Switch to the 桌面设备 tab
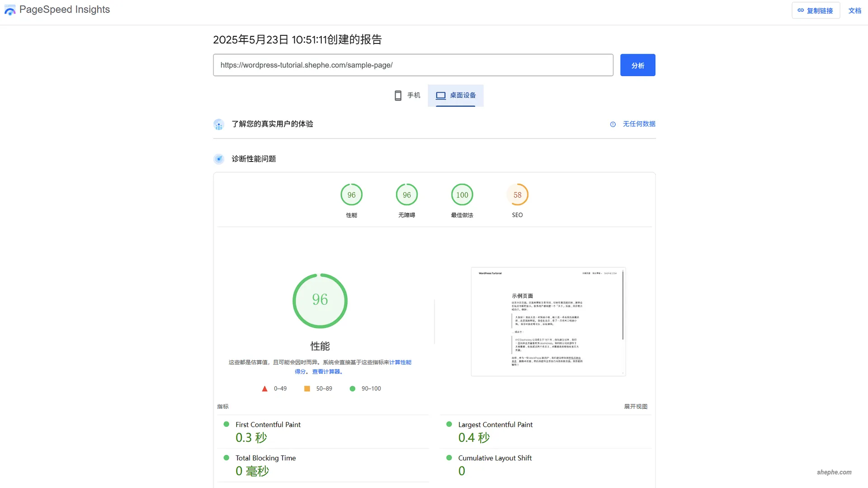Image resolution: width=868 pixels, height=488 pixels. coord(456,95)
